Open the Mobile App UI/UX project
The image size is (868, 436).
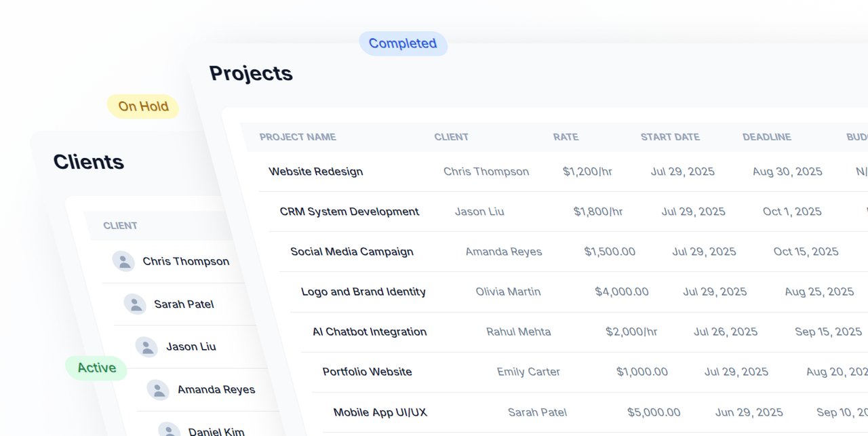coord(380,412)
